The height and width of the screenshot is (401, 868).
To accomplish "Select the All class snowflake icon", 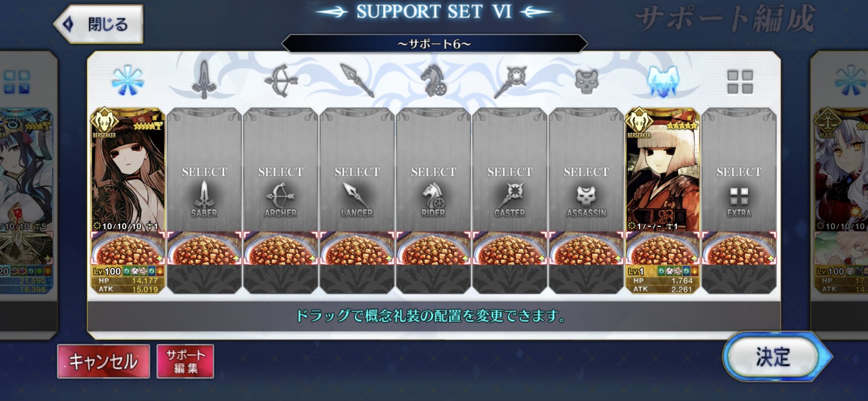I will 128,81.
